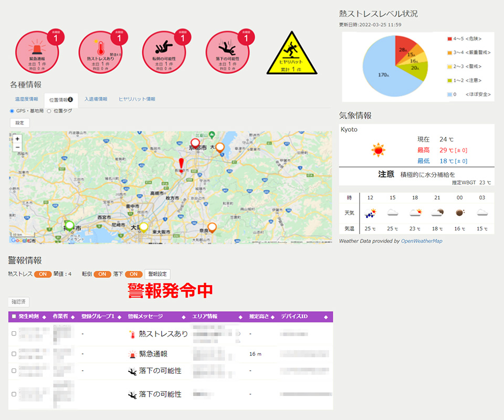The width and height of the screenshot is (504, 420).
Task: Click the red exclamation marker on map
Action: point(182,165)
